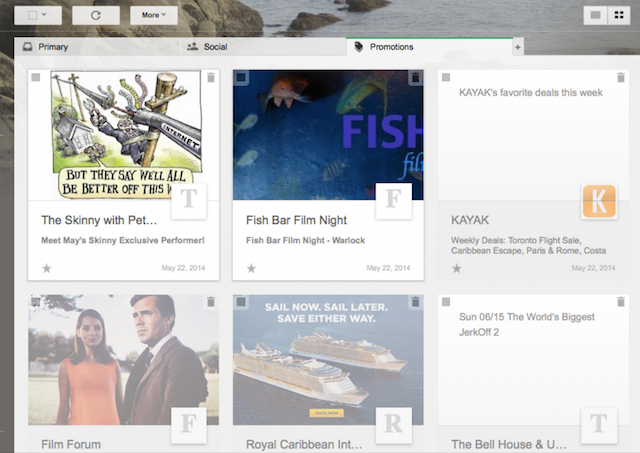Open the Film Forum email title

pos(71,444)
